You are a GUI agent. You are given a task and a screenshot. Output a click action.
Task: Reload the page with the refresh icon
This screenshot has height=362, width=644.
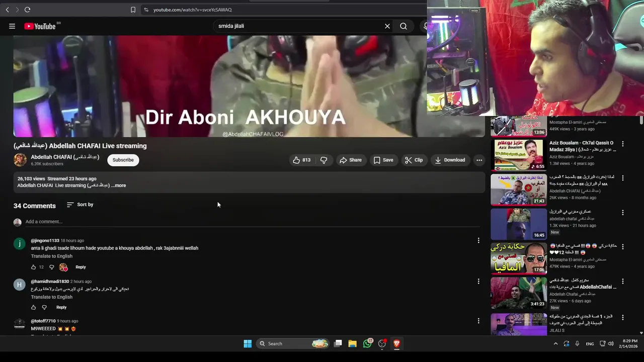click(27, 10)
